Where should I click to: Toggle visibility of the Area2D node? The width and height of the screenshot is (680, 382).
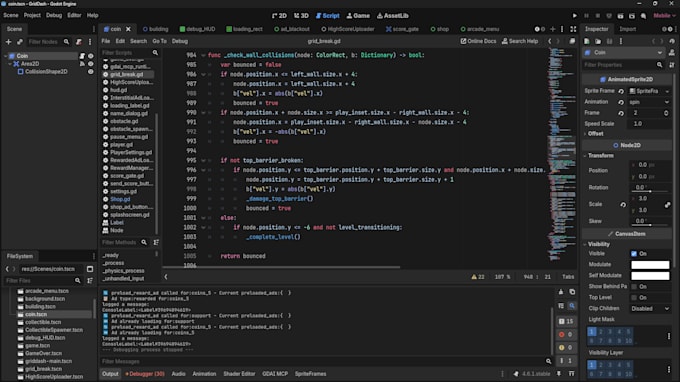[x=91, y=64]
